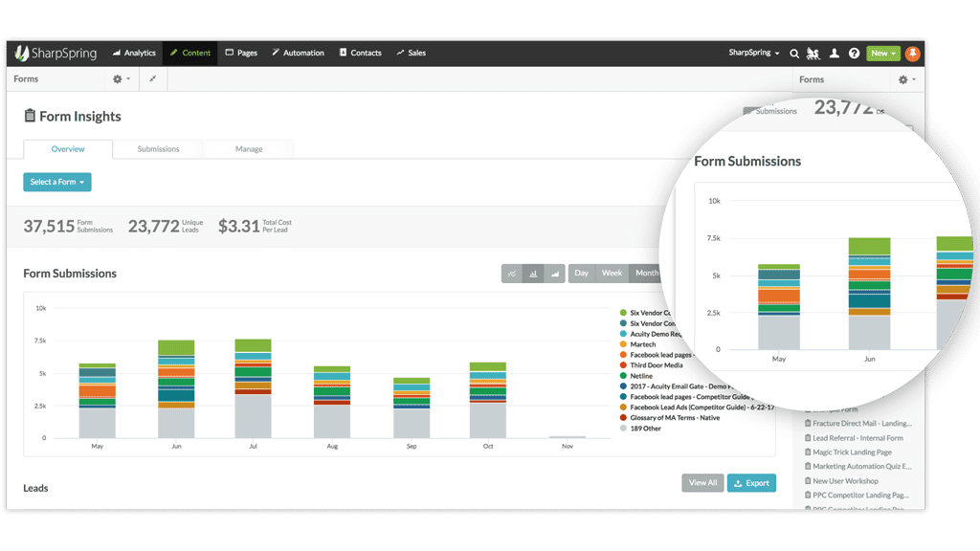Click the Export button
Image resolution: width=980 pixels, height=551 pixels.
751,483
